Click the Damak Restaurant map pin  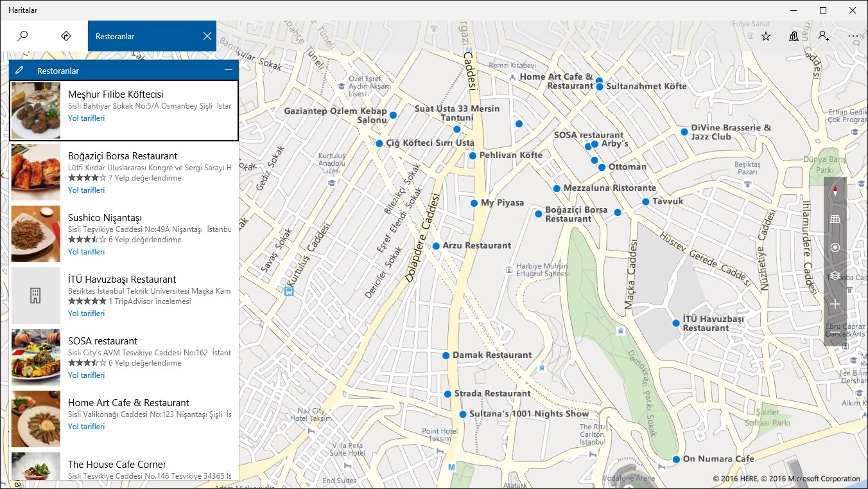click(x=446, y=355)
